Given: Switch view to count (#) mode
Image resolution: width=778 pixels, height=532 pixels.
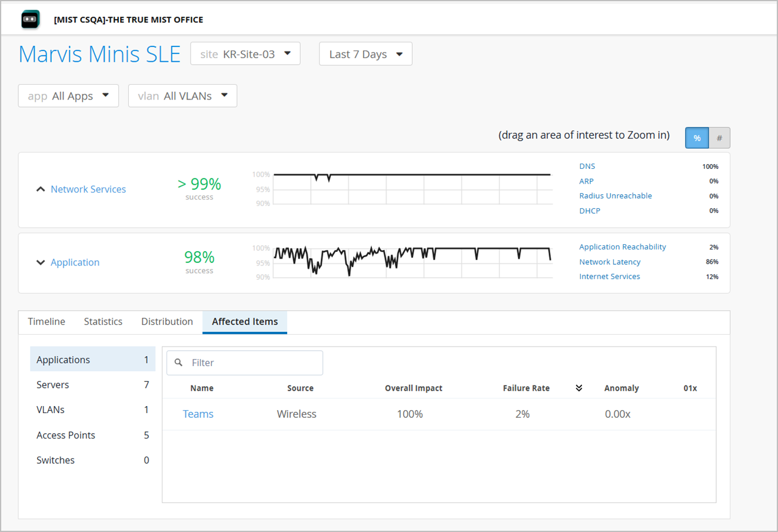Looking at the screenshot, I should pos(719,138).
